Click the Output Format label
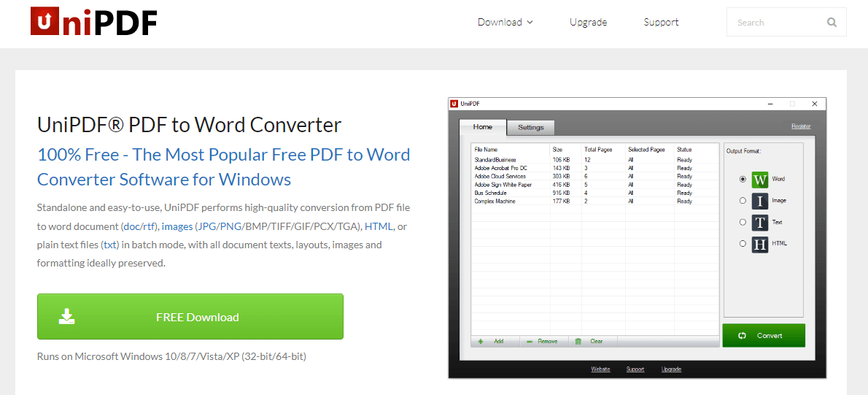The width and height of the screenshot is (868, 395). tap(743, 150)
